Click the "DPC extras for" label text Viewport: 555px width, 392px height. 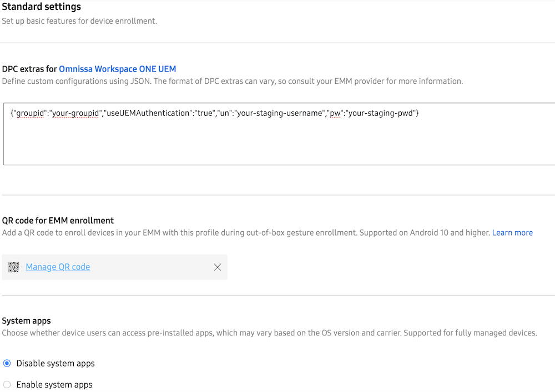29,69
